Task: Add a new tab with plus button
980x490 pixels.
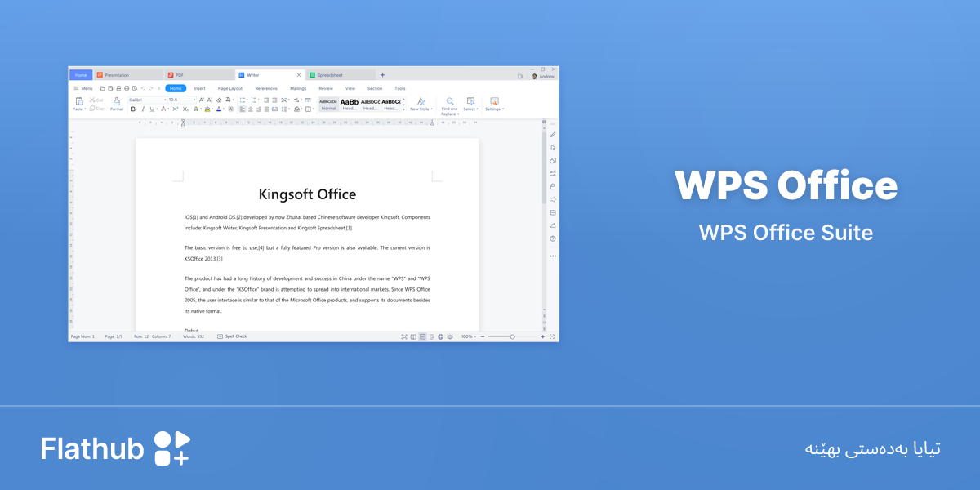Action: click(x=382, y=74)
